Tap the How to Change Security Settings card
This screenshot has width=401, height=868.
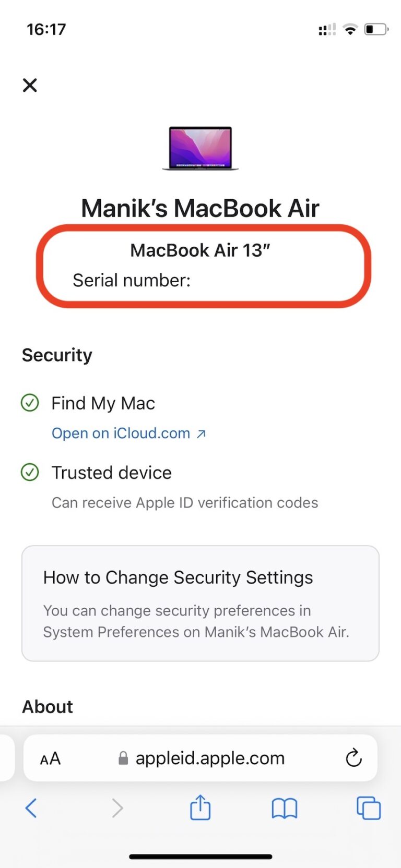200,602
